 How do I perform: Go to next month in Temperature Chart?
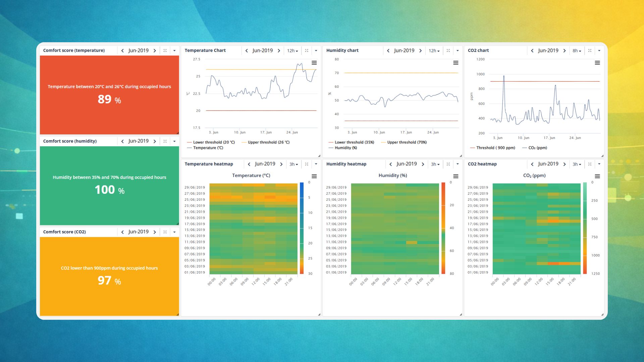(x=279, y=51)
